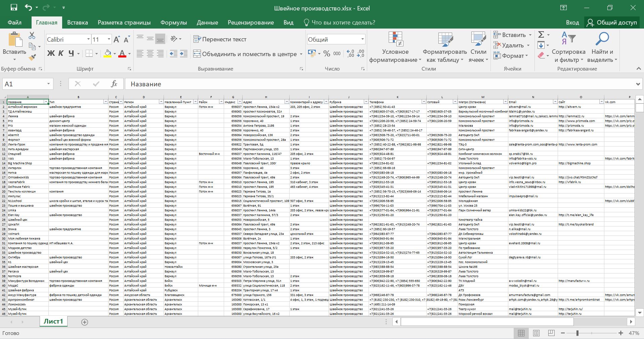
Task: Click the Increase Font Size icon
Action: coord(117,40)
